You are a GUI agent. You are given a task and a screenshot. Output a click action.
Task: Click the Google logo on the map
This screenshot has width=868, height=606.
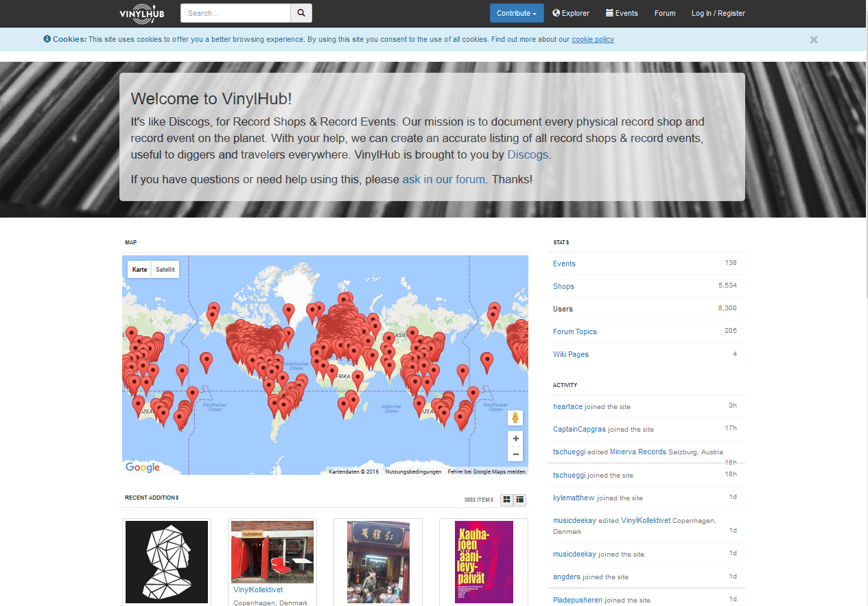click(x=143, y=467)
